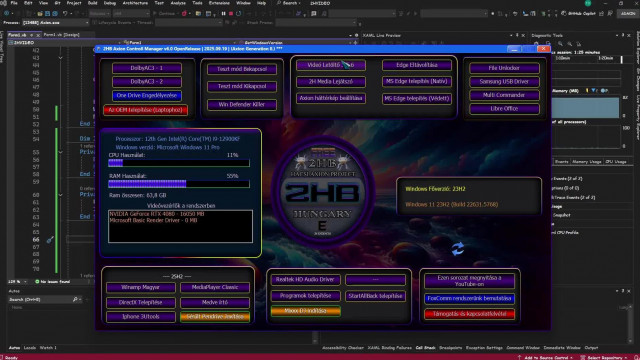Click the search magnifier in Autos search box

(x=75, y=299)
